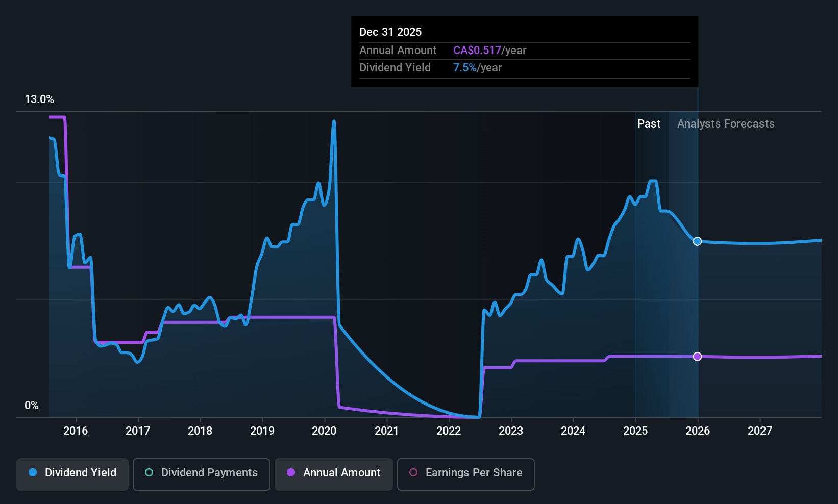Click the blue Dividend Yield data point marker
Viewport: 838px width, 504px height.
[x=697, y=241]
